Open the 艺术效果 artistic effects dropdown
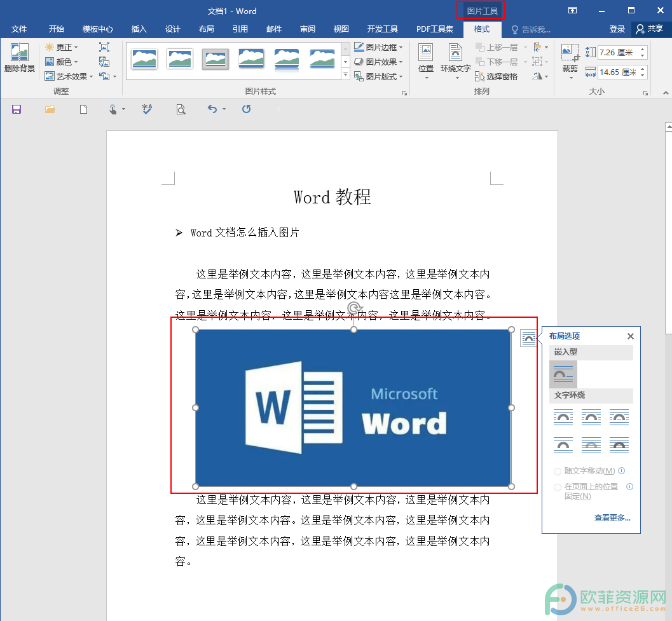The height and width of the screenshot is (621, 672). (x=69, y=76)
